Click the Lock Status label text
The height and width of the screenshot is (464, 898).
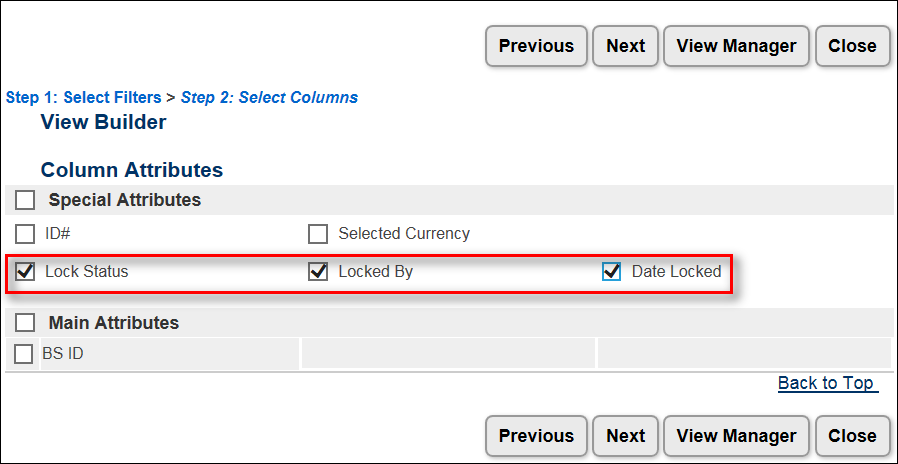(x=86, y=271)
